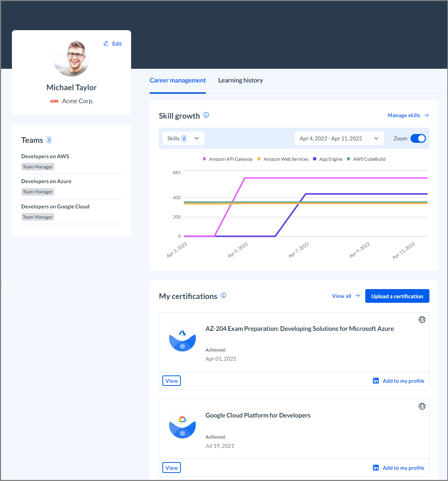Screen dimensions: 448x481
Task: Toggle the Zoom switch off
Action: coord(418,138)
